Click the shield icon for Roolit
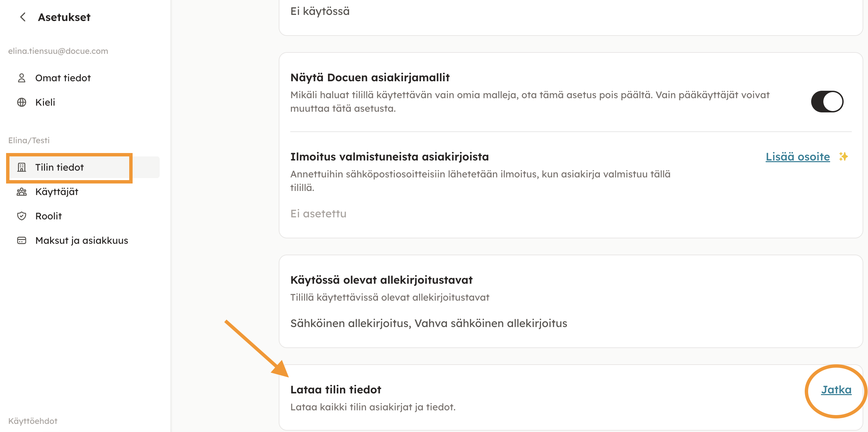This screenshot has height=432, width=868. (22, 216)
